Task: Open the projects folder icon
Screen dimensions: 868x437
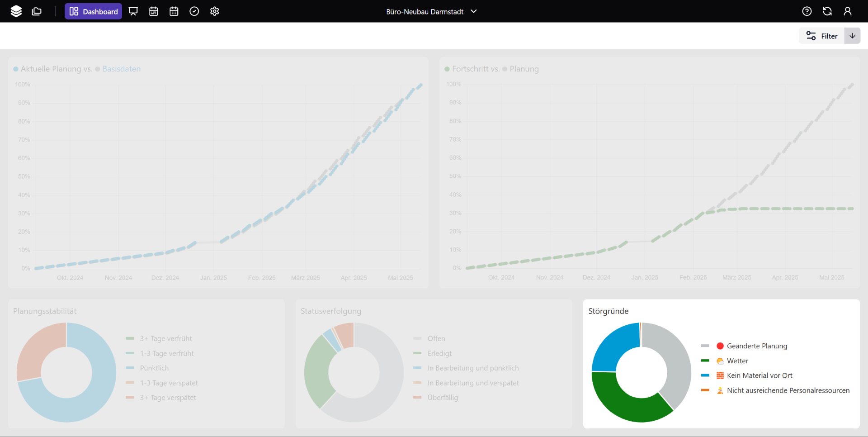Action: (37, 11)
